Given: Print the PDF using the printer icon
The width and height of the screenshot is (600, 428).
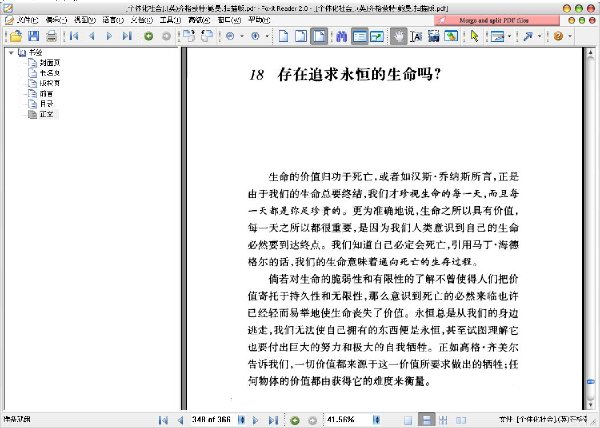Looking at the screenshot, I should tap(51, 36).
